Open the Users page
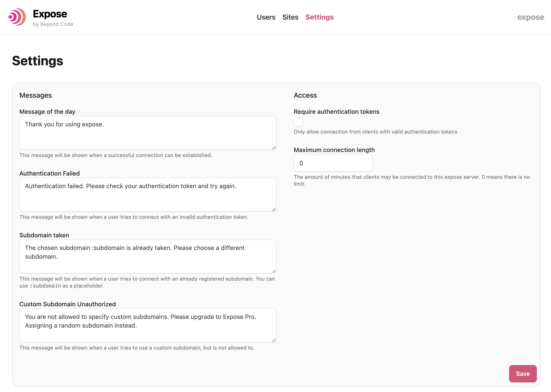This screenshot has height=392, width=551. [x=266, y=17]
